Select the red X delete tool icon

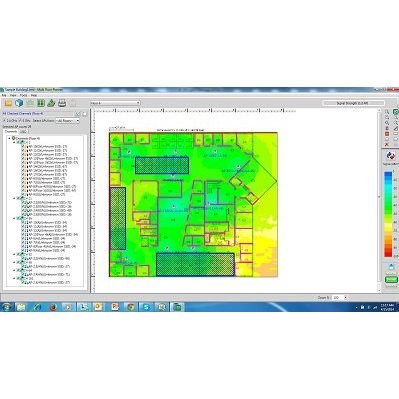[387, 144]
